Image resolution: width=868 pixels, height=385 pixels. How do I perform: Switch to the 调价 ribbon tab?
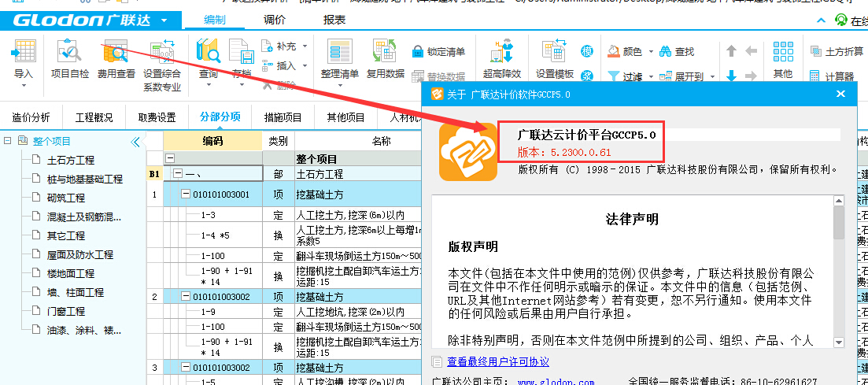tap(275, 20)
